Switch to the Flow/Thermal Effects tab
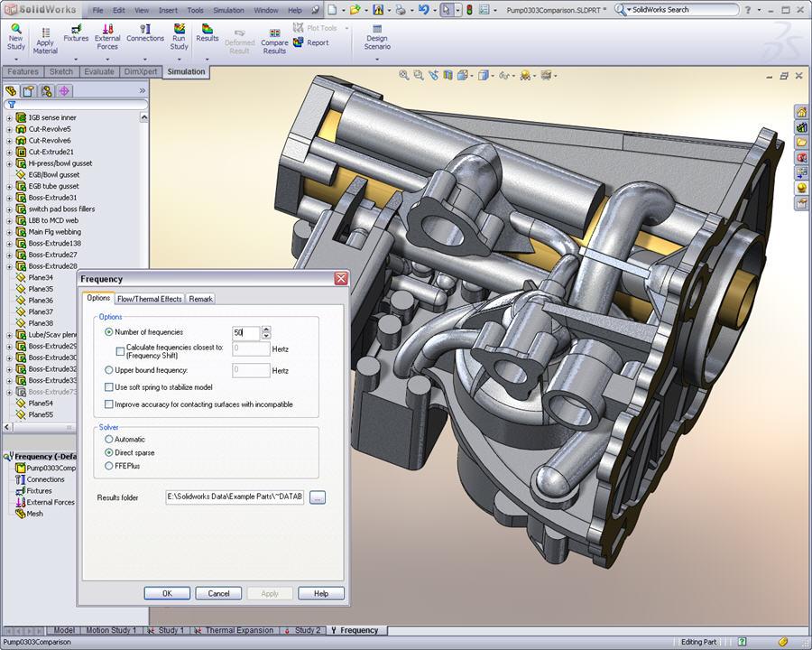 pyautogui.click(x=149, y=299)
